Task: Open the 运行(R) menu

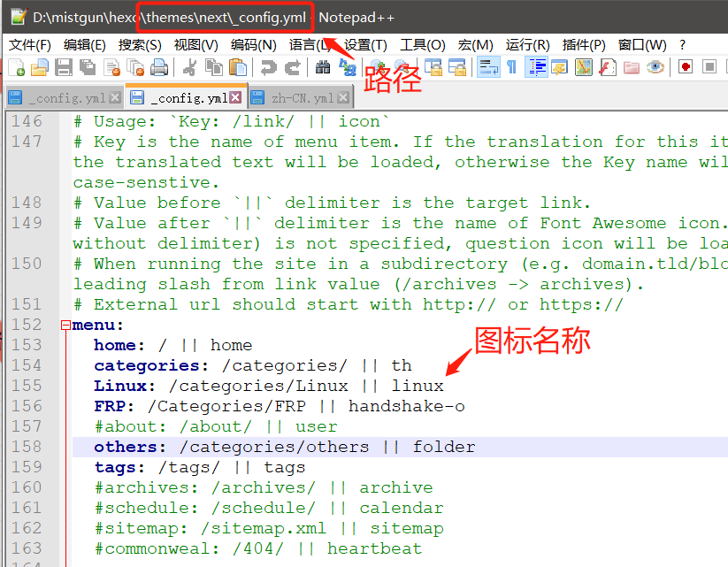Action: point(528,45)
